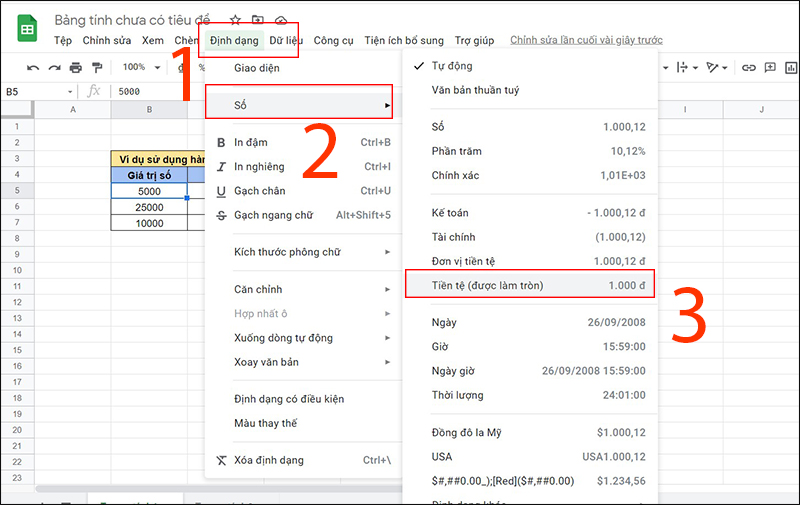The height and width of the screenshot is (505, 800).
Task: Apply italic via In nghiêng
Action: [x=304, y=167]
